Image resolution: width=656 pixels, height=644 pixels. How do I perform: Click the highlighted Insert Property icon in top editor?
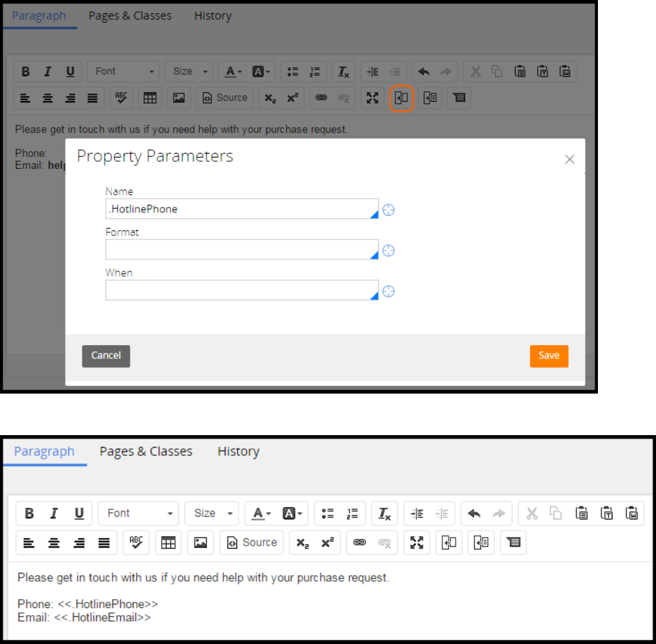(401, 98)
